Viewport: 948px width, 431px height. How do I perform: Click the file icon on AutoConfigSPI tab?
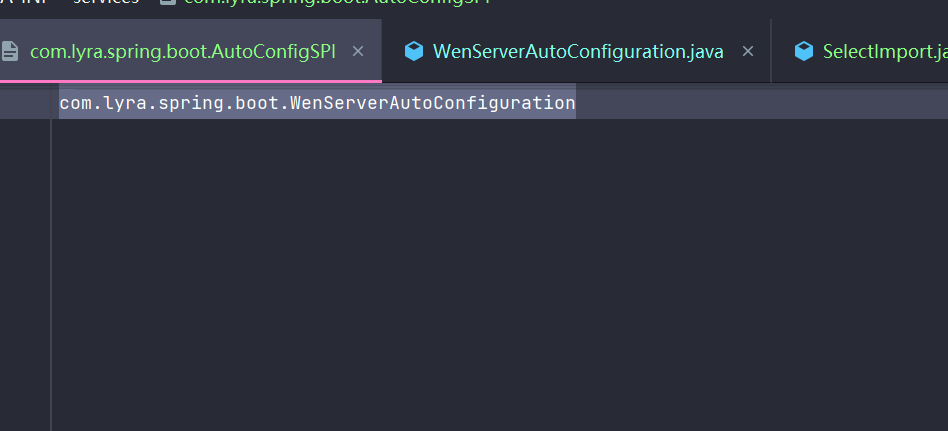(10, 51)
